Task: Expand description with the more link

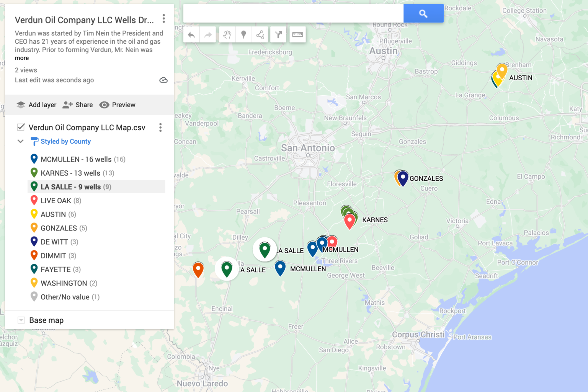Action: pos(22,58)
